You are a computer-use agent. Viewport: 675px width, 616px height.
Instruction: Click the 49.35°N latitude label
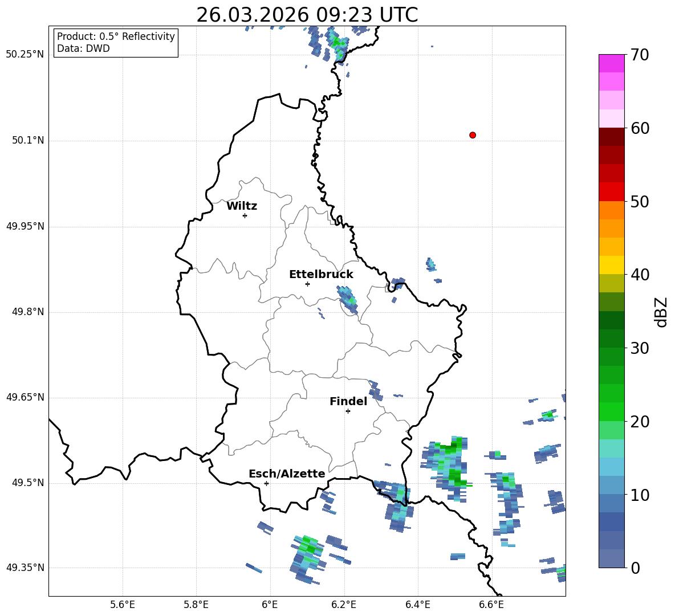point(25,568)
